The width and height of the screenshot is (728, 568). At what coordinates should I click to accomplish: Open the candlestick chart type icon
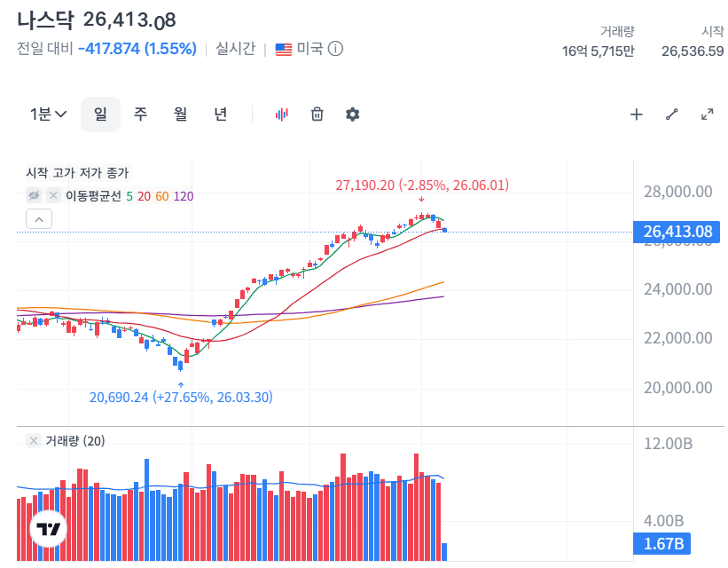[x=281, y=114]
